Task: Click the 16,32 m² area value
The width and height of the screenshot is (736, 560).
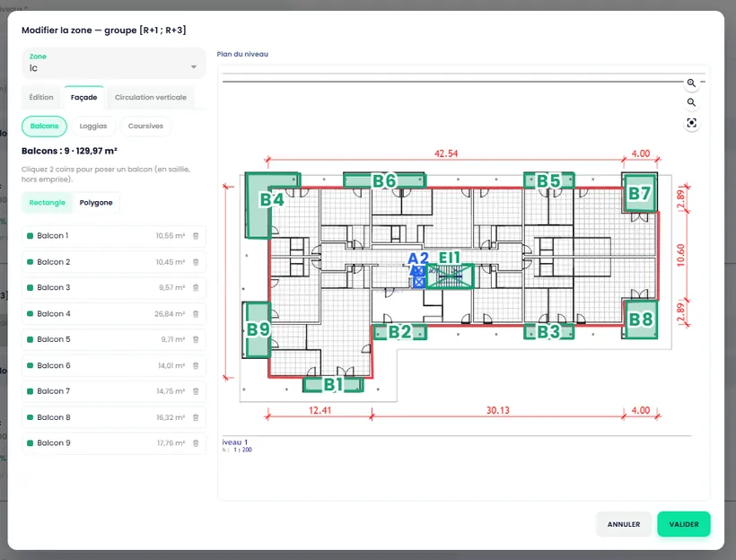Action: tap(171, 417)
